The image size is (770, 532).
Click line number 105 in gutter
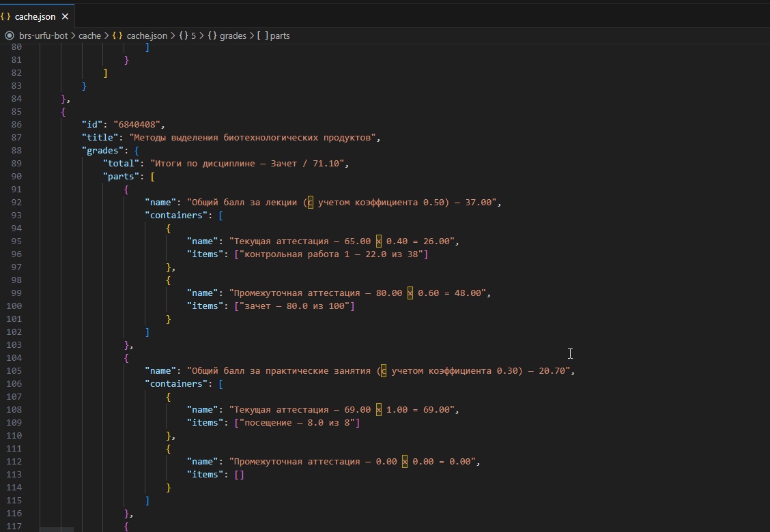pyautogui.click(x=14, y=370)
